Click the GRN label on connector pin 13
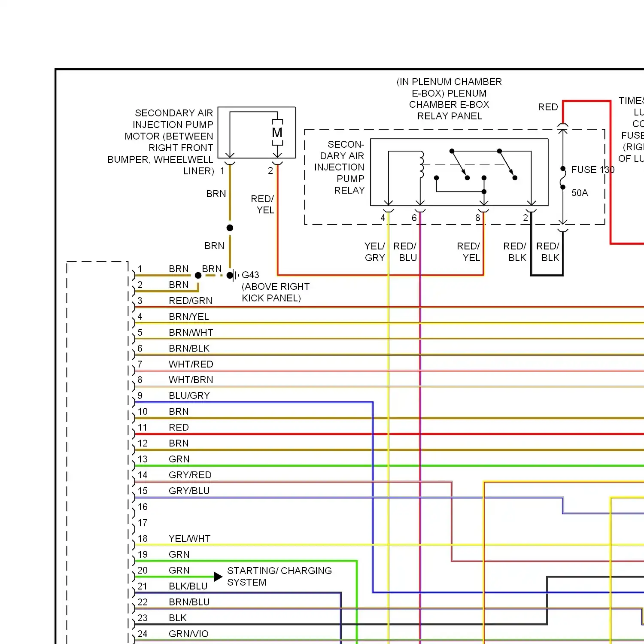644x644 pixels. [179, 459]
